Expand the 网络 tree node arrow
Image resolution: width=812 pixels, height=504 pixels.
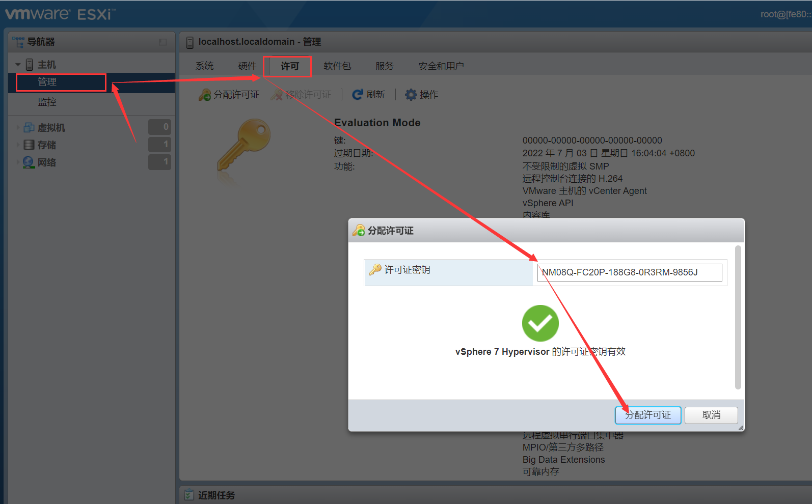point(18,162)
